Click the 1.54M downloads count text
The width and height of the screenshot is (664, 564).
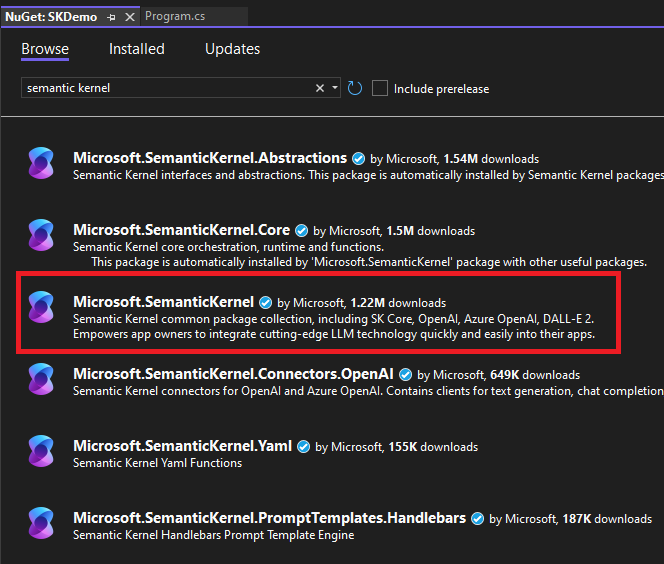(491, 159)
